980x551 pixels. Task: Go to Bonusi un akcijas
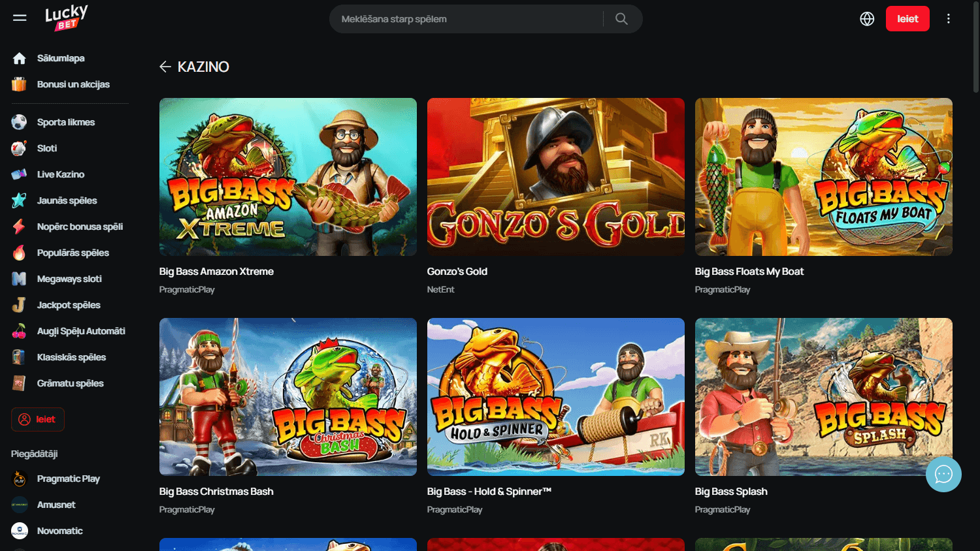pos(73,84)
